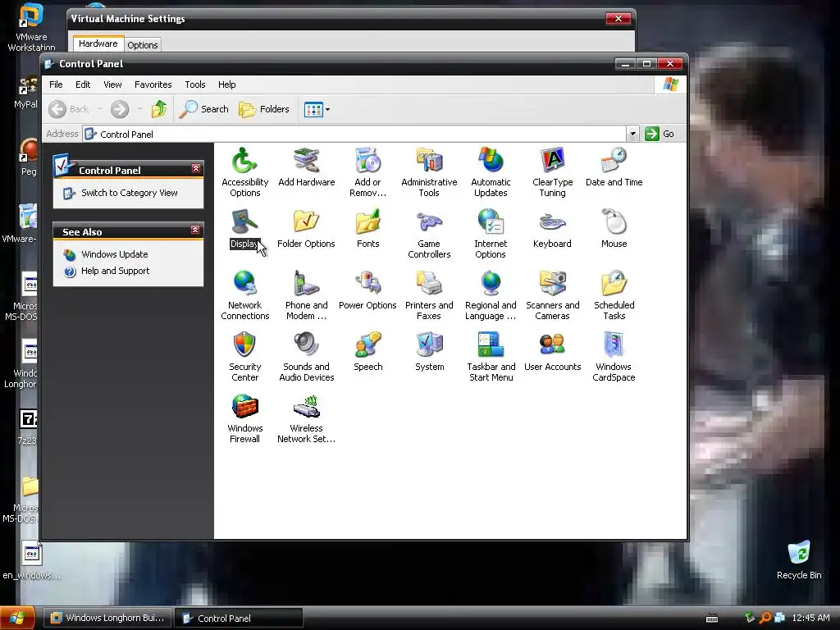This screenshot has height=630, width=840.
Task: Open Regional and Language Options icon
Action: (x=491, y=295)
